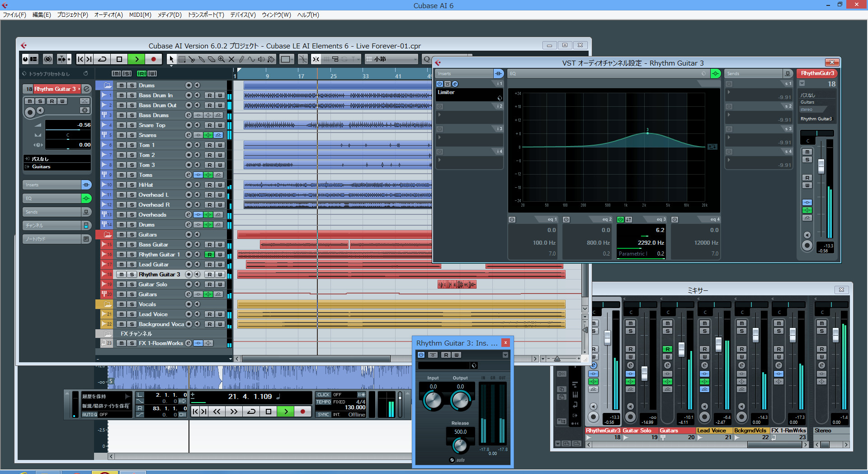The height and width of the screenshot is (474, 868).
Task: Open Edit Channel Settings in Rhythm Guitar inspector
Action: click(87, 89)
